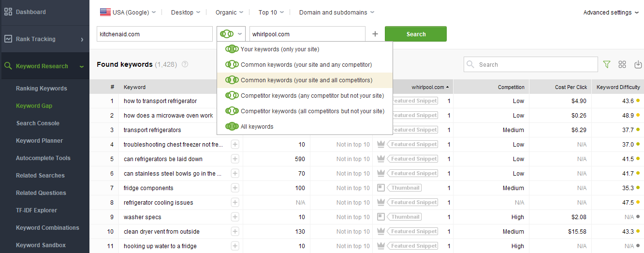Click the crown icon in refrigerator cooling issues row

tap(381, 202)
